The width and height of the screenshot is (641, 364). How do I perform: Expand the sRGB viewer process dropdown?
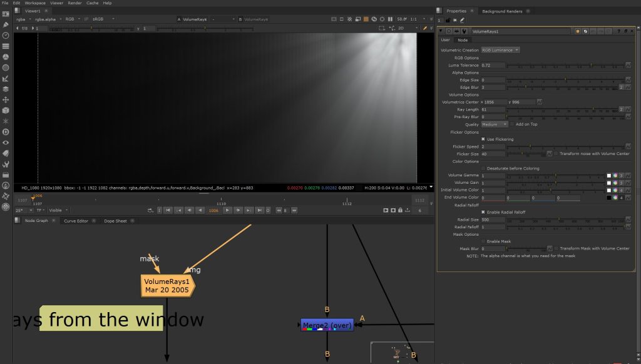(x=103, y=19)
